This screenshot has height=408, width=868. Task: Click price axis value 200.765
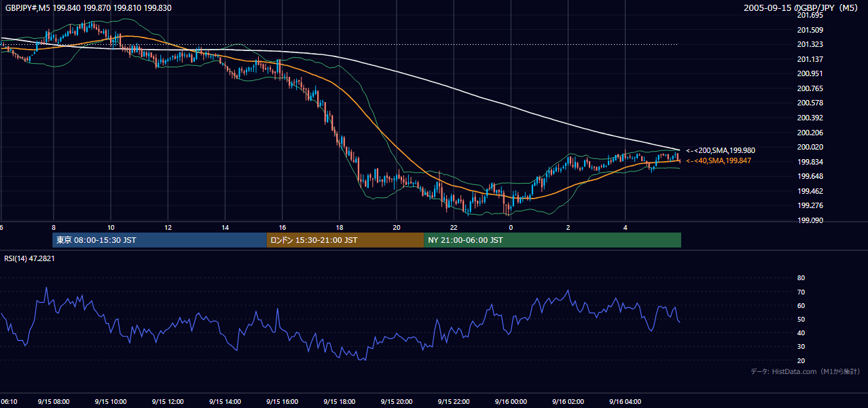(x=809, y=88)
